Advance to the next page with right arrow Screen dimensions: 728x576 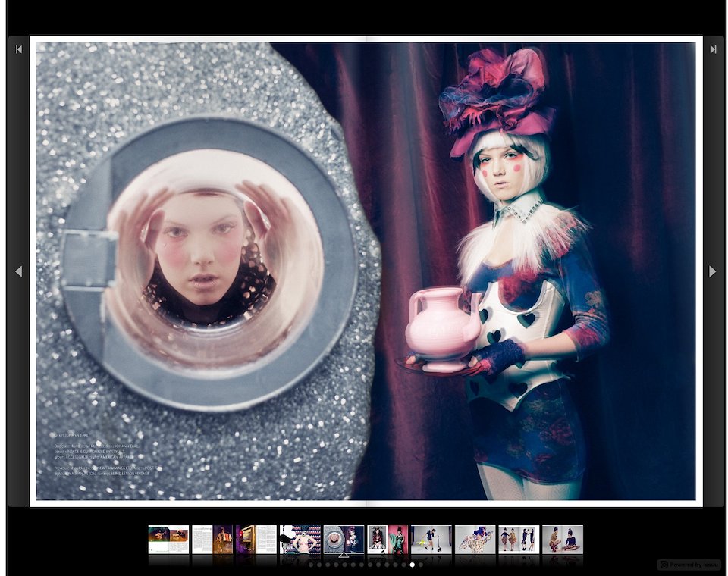[712, 271]
